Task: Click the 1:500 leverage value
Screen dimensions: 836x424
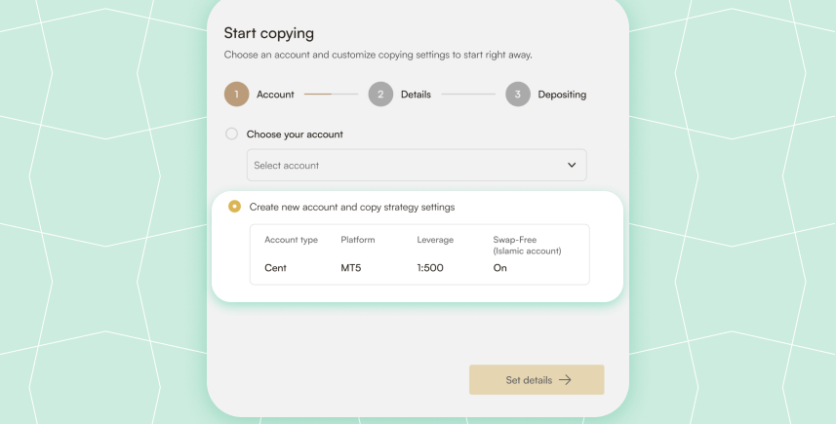Action: tap(431, 268)
